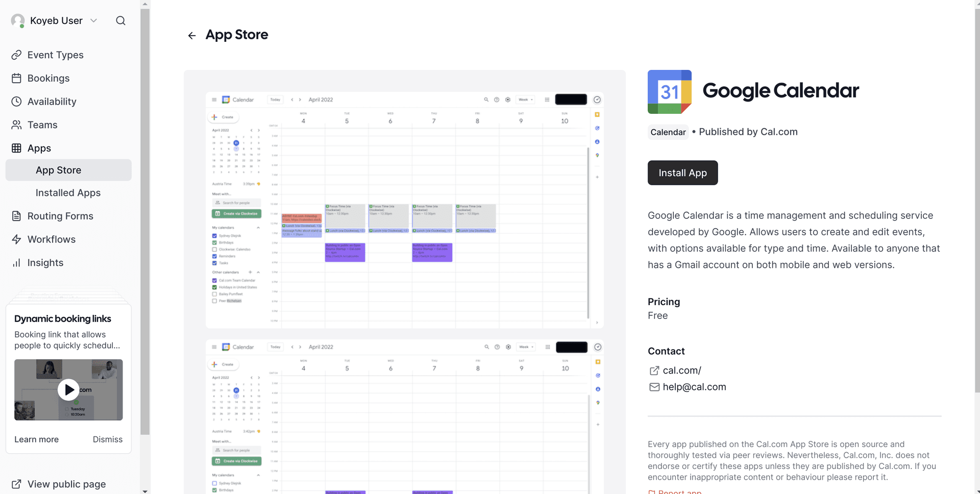The image size is (980, 494).
Task: Click the Koyeb User avatar
Action: [18, 20]
